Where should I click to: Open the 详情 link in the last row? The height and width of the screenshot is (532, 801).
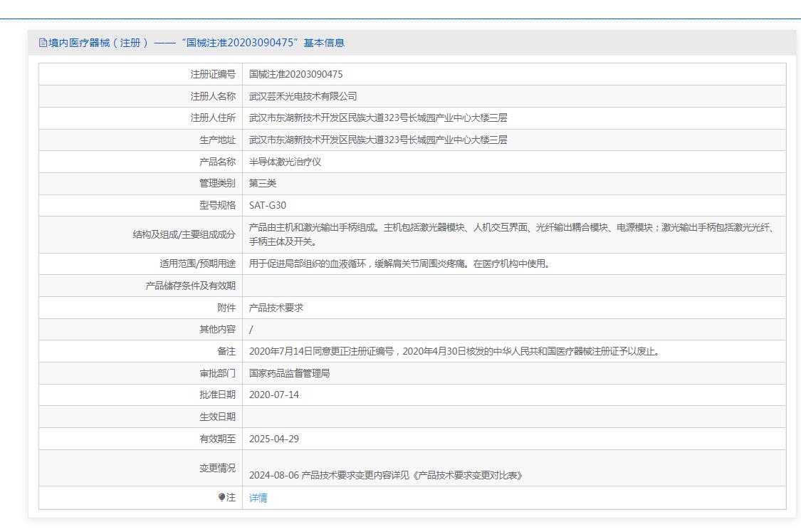tap(258, 498)
